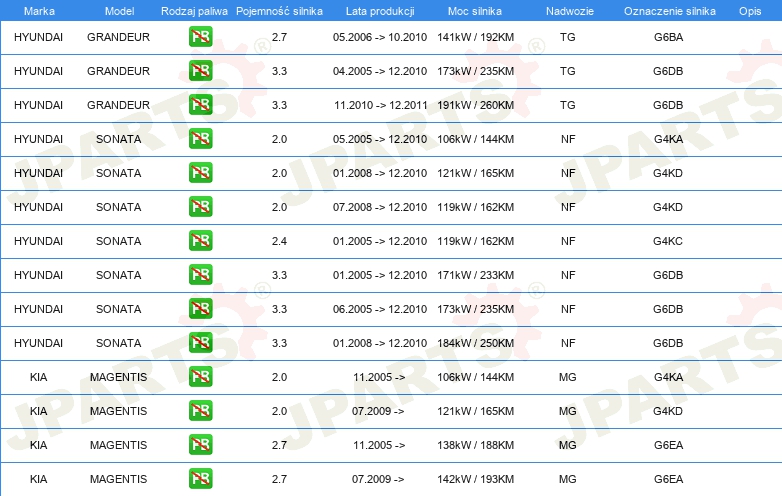Viewport: 782px width, 496px height.
Task: Click fuel icon in Sonata 171kW row
Action: coord(200,275)
